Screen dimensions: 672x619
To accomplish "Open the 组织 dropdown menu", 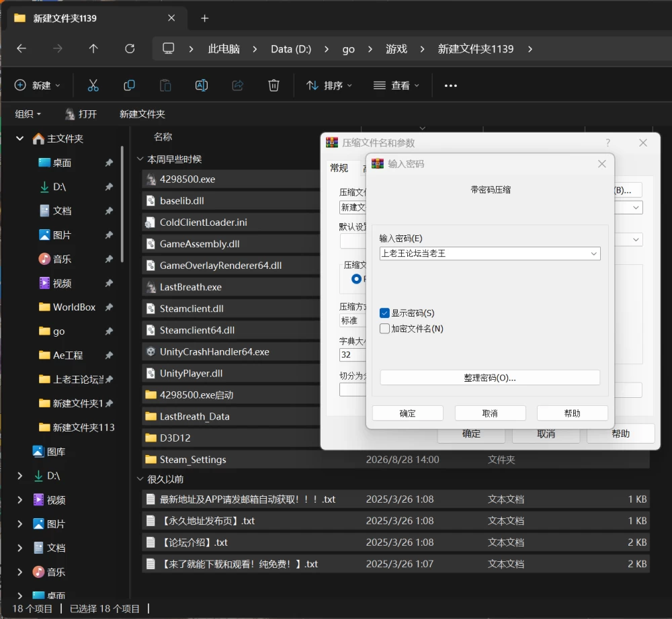I will click(x=28, y=114).
